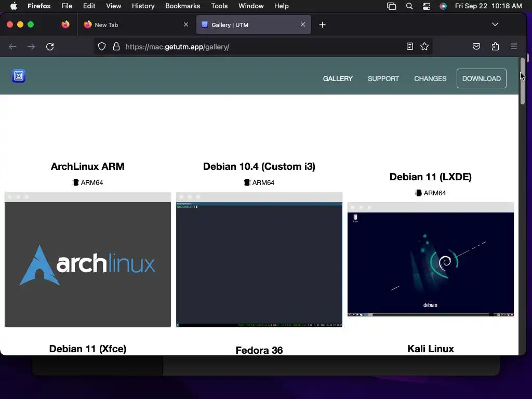Click the browser forward arrow
This screenshot has width=532, height=399.
tap(31, 46)
